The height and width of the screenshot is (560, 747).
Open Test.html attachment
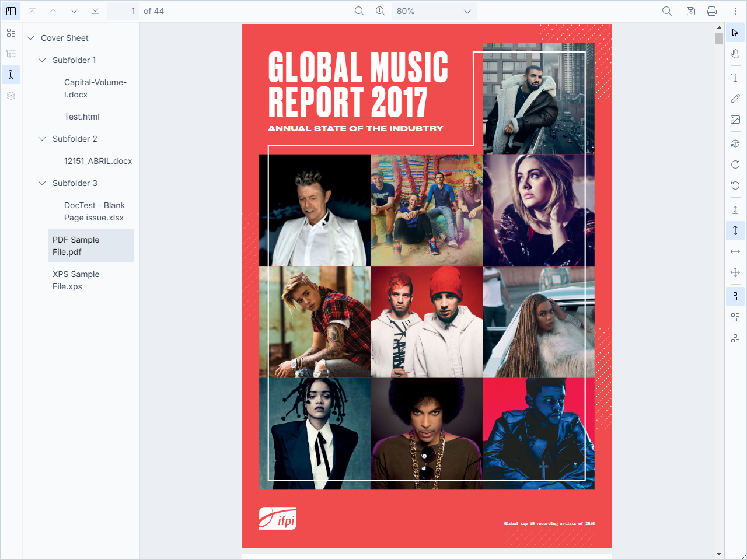pos(82,117)
